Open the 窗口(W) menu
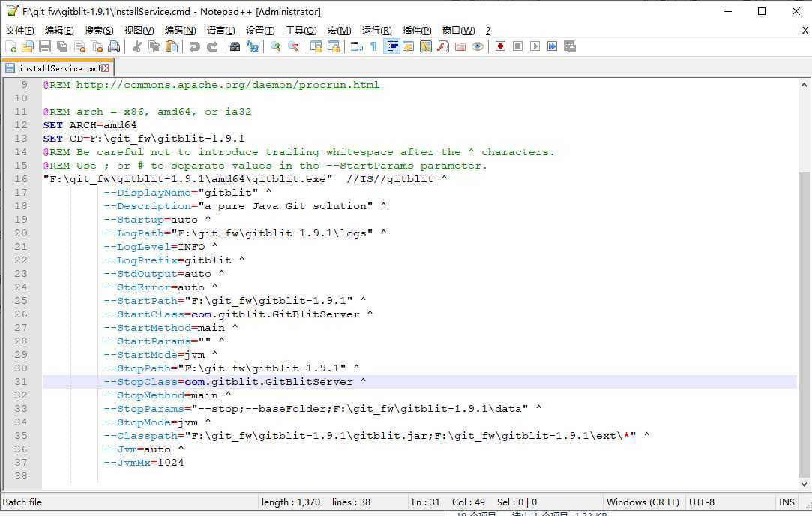Viewport: 812px width, 516px height. (458, 31)
